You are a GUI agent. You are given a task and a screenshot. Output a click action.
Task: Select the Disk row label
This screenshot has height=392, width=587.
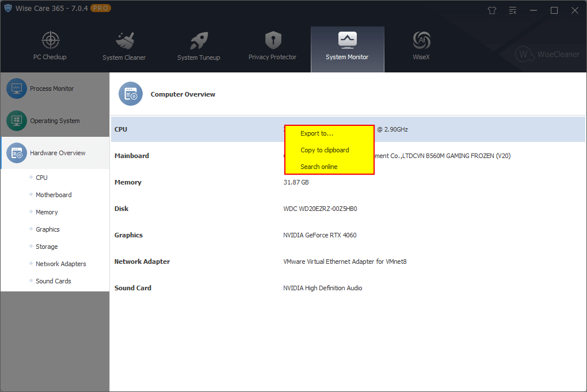point(121,209)
